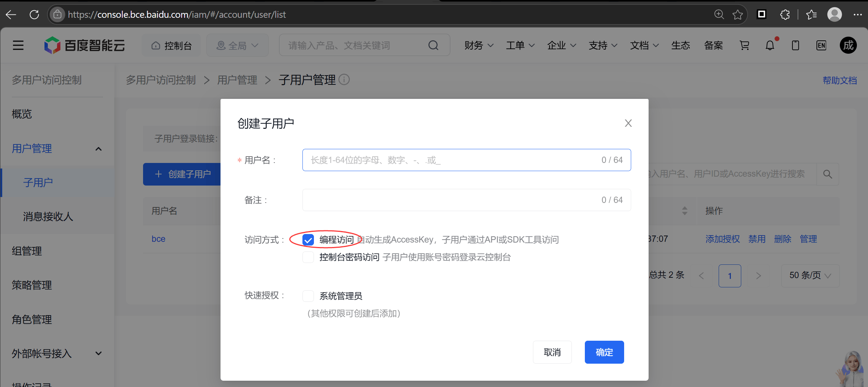Focus the top product search box
Viewport: 868px width, 387px height.
(364, 45)
